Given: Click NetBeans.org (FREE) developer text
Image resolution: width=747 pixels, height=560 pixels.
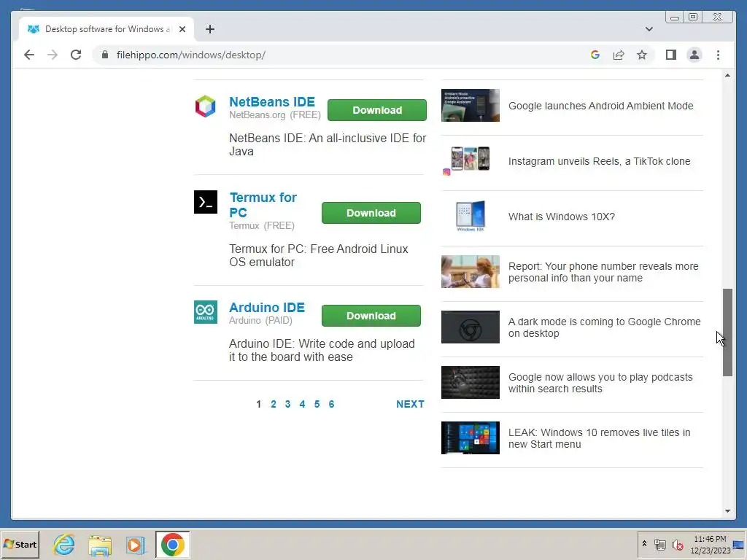Looking at the screenshot, I should pos(275,115).
